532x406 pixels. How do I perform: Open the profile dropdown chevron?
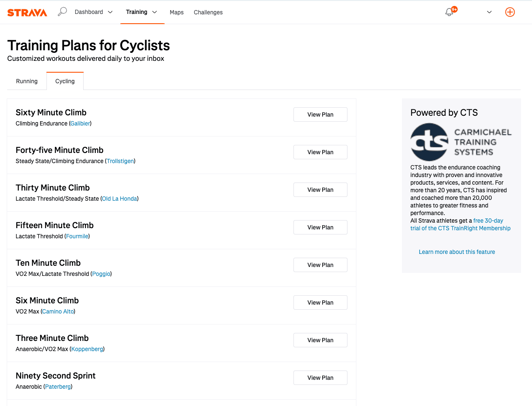[489, 12]
